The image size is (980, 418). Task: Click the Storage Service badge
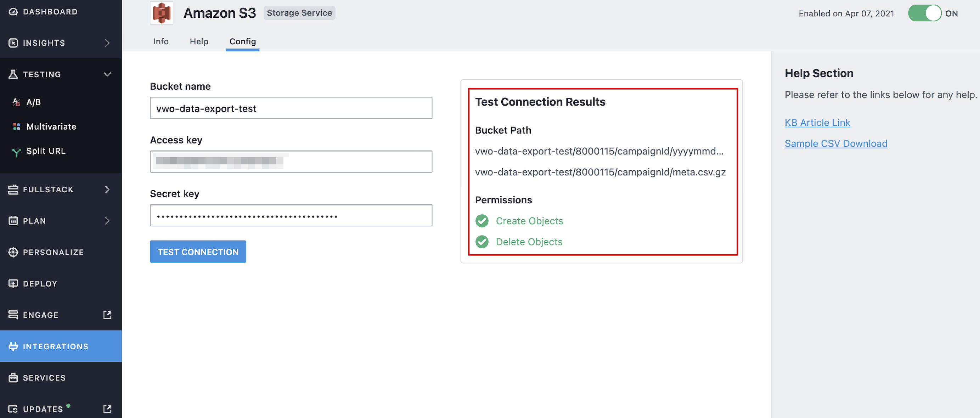tap(299, 13)
